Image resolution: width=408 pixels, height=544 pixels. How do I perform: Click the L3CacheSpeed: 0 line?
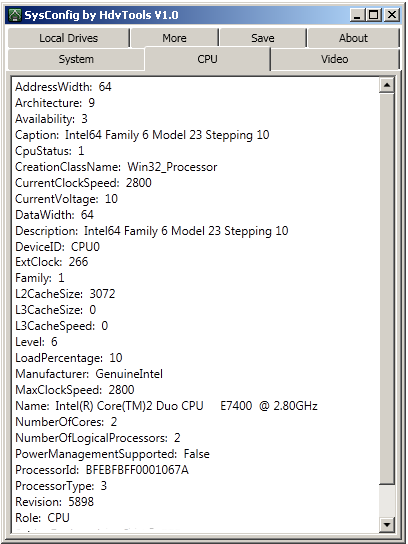pos(62,326)
